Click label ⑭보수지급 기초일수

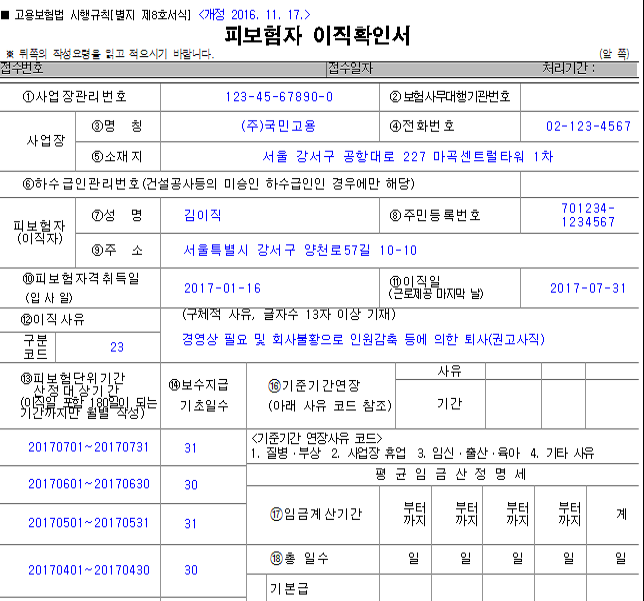pyautogui.click(x=199, y=395)
